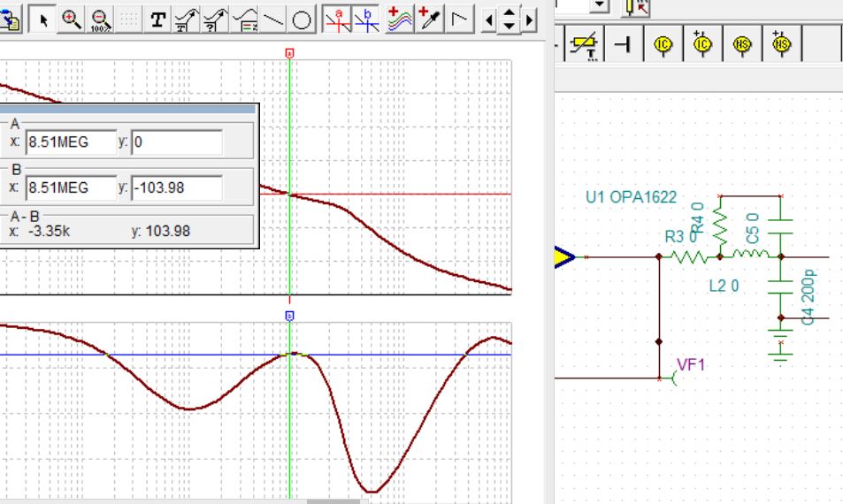
Task: Select the pointer arrow tool
Action: pyautogui.click(x=42, y=19)
